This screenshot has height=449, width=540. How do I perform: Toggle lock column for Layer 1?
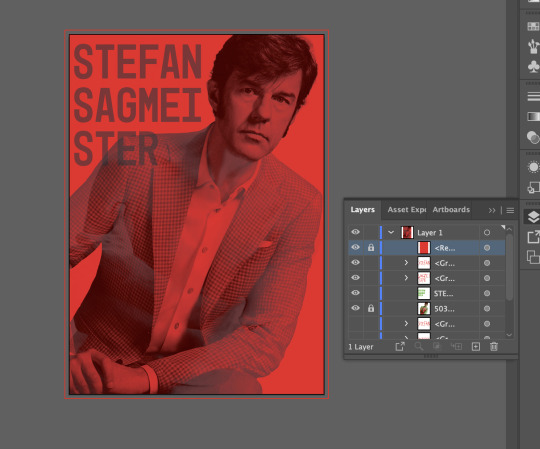tap(371, 232)
